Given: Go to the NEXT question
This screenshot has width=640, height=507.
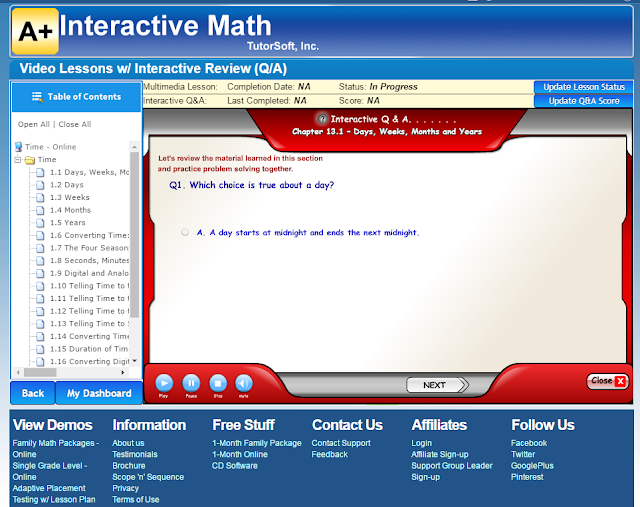Looking at the screenshot, I should coord(438,385).
